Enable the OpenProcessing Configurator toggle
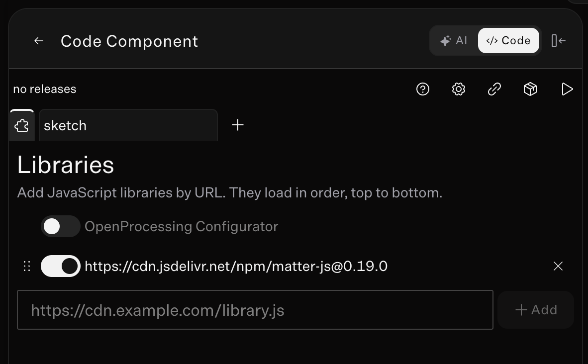 pyautogui.click(x=60, y=226)
